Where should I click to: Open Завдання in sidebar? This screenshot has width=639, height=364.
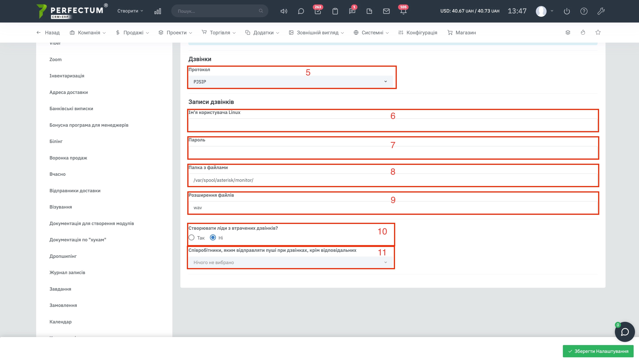(60, 289)
